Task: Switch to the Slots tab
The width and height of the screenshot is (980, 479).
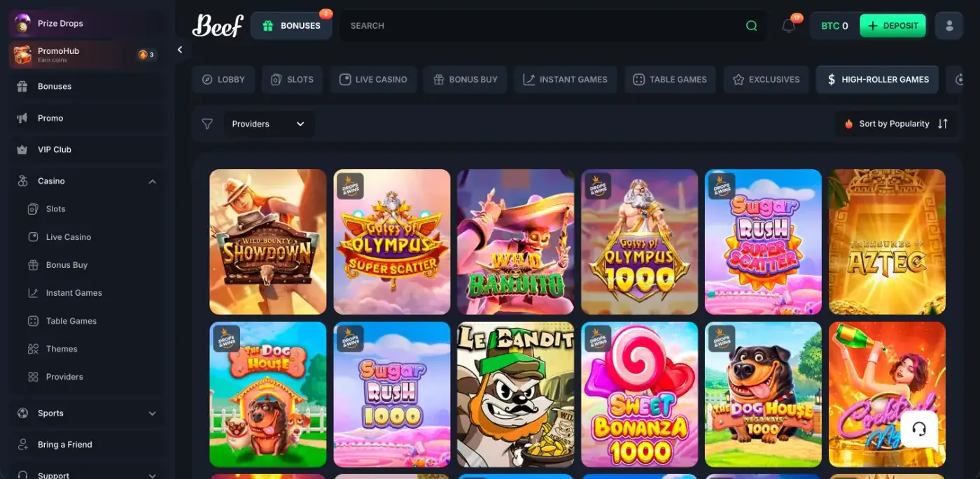Action: (x=293, y=80)
